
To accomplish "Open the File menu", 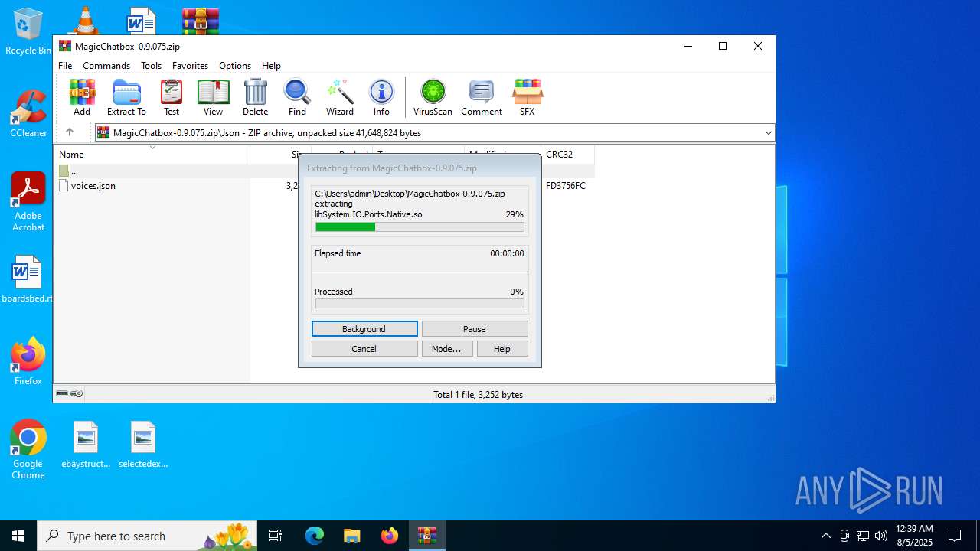I will tap(65, 66).
